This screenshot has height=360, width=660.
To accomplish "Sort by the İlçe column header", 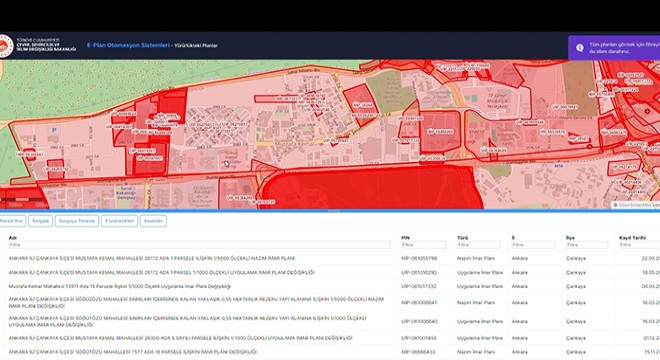I will pyautogui.click(x=570, y=238).
